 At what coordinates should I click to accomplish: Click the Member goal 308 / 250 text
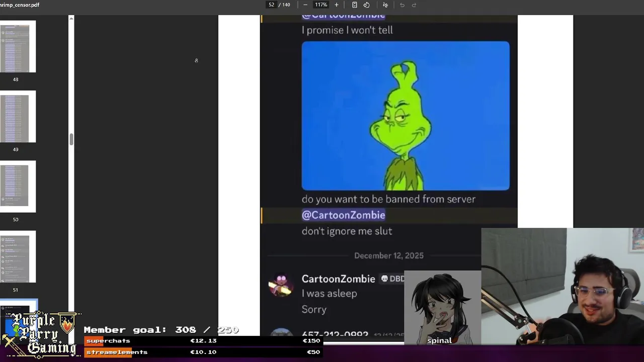pyautogui.click(x=161, y=330)
